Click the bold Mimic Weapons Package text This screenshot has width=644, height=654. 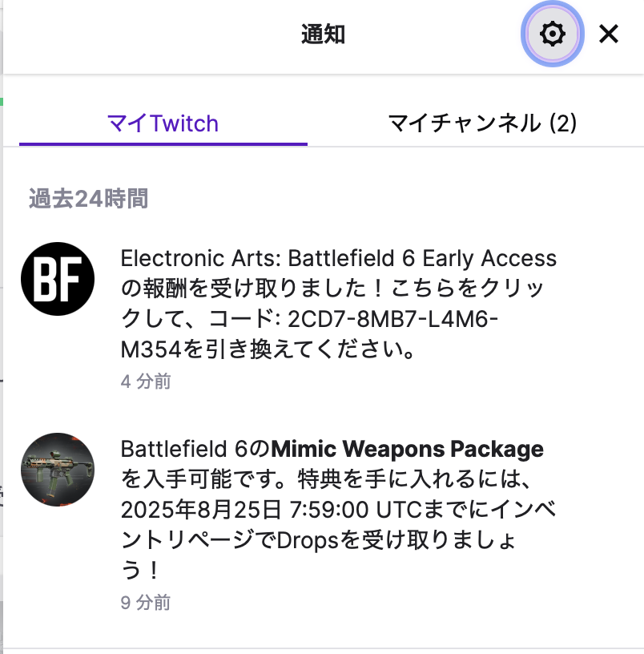[407, 449]
